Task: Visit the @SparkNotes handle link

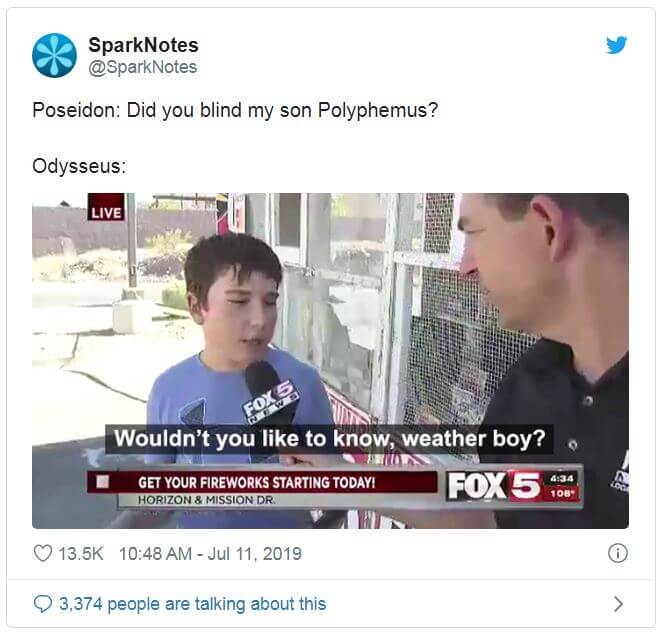Action: click(x=143, y=67)
